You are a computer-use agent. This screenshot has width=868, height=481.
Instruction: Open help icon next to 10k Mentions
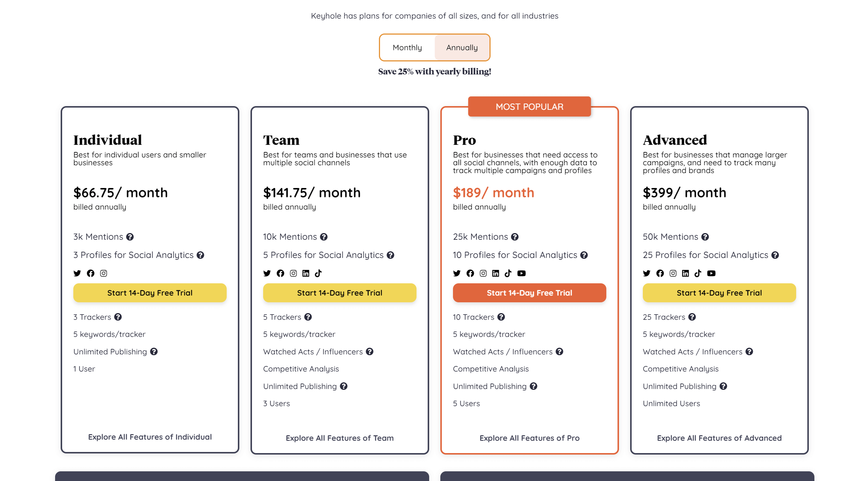point(324,237)
